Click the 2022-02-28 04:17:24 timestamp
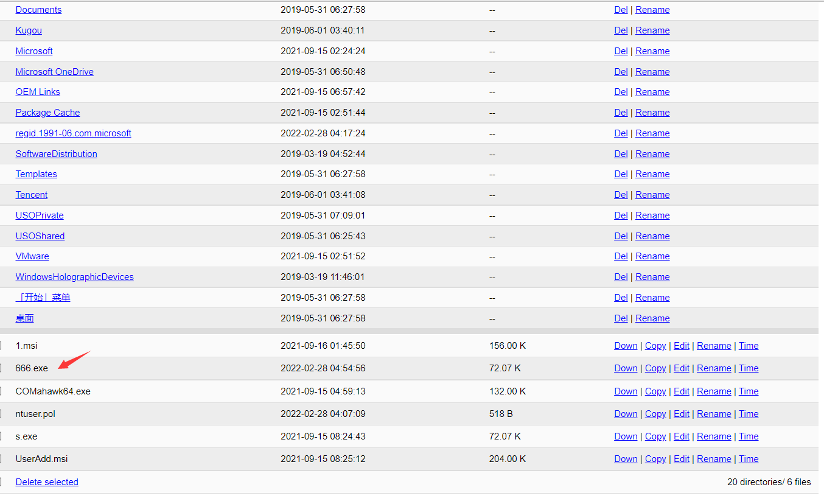824x504 pixels. click(323, 133)
